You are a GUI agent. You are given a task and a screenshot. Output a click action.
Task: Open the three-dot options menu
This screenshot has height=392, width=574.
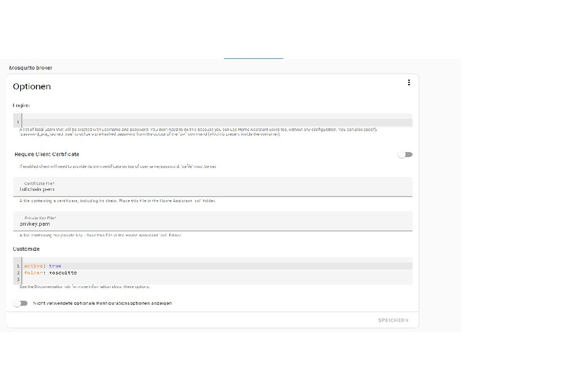409,83
